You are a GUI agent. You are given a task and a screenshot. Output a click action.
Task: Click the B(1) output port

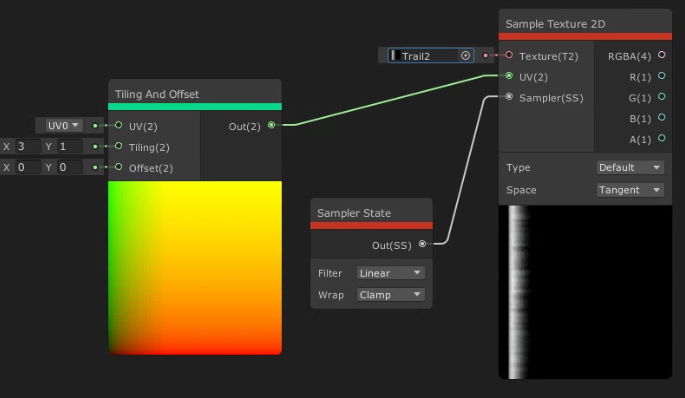[x=661, y=118]
